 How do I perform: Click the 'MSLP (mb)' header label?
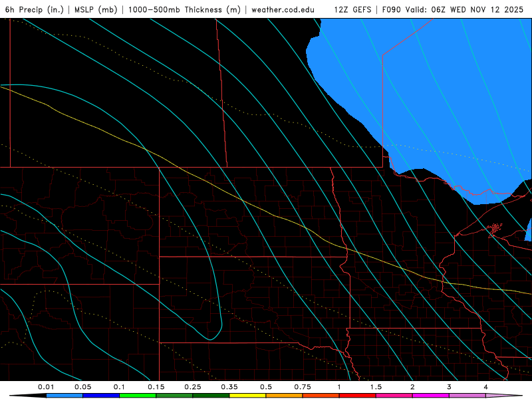pos(96,9)
